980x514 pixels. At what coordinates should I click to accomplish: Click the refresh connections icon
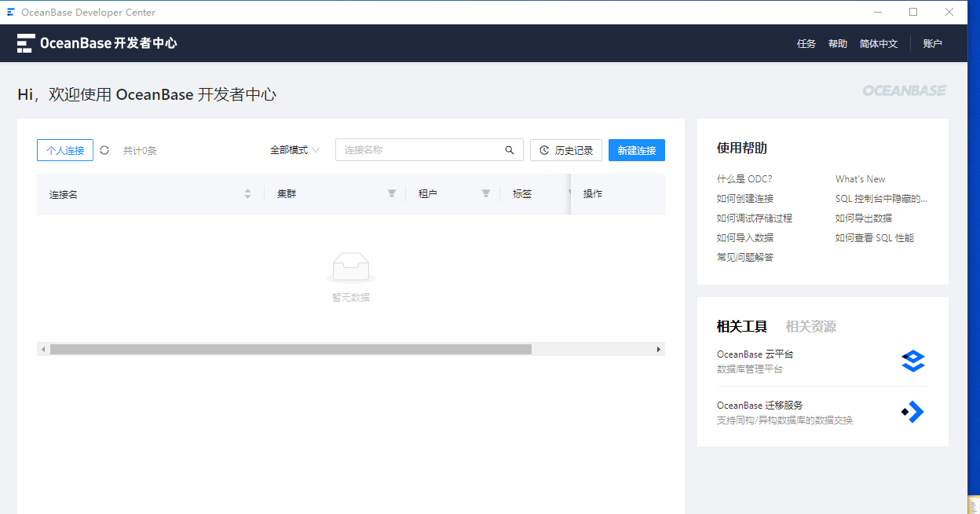pos(104,150)
